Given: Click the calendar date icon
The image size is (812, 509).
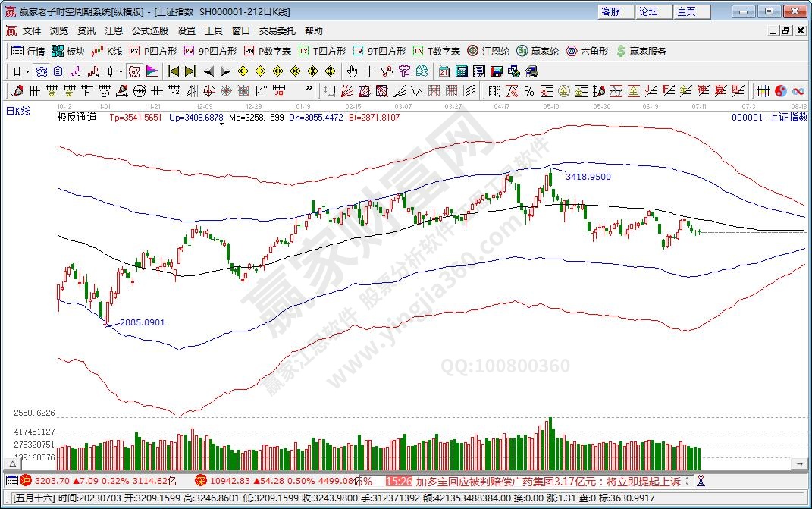Looking at the screenshot, I should tap(444, 71).
